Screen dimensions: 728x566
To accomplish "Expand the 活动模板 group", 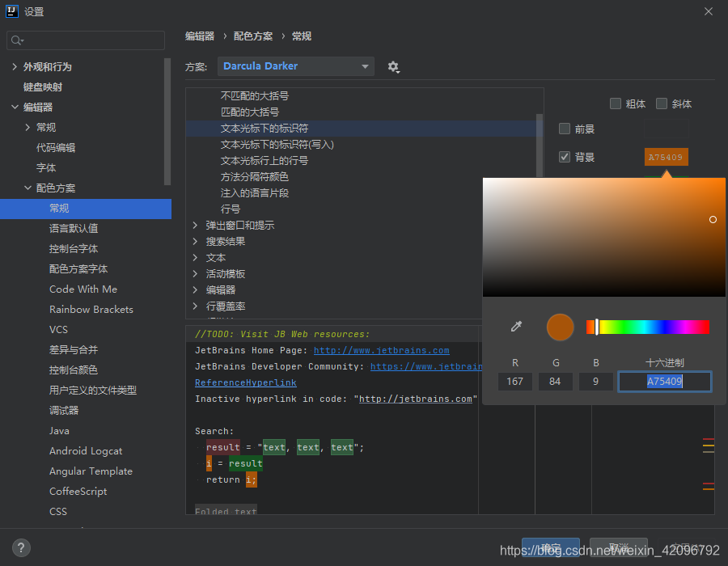I will click(195, 274).
